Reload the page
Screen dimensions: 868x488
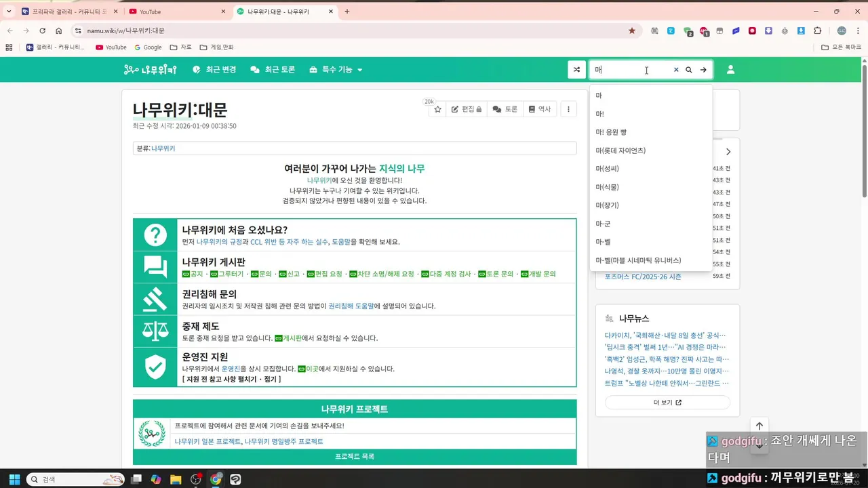pyautogui.click(x=42, y=30)
